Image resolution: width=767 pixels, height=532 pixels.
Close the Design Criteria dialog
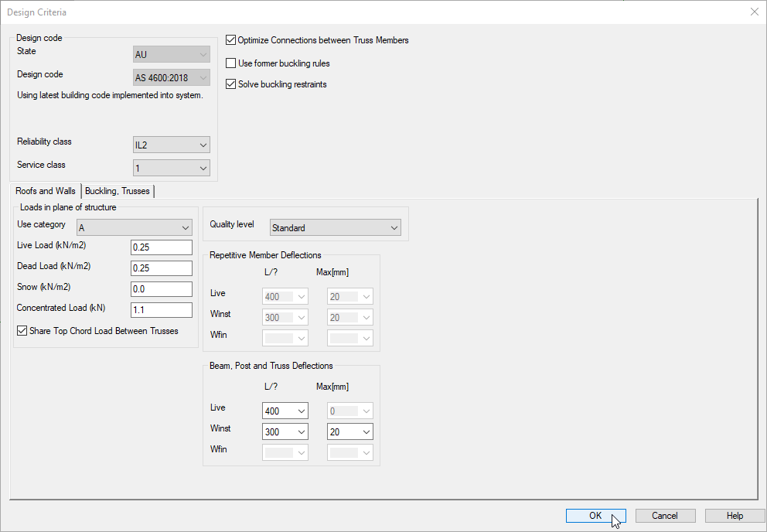(x=754, y=12)
